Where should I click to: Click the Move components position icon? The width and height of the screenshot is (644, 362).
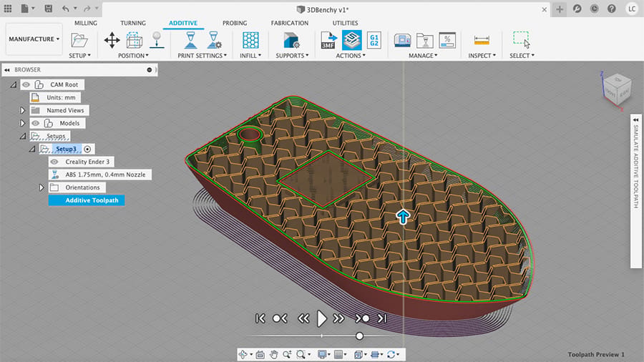[112, 40]
